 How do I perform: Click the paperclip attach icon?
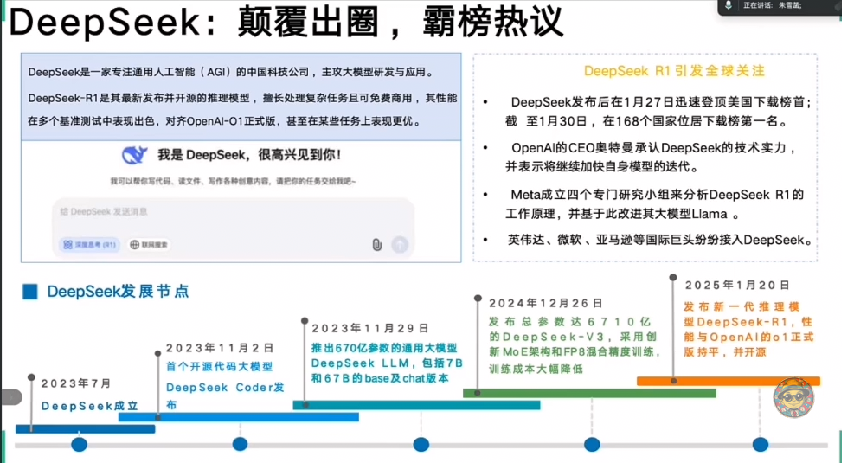click(x=377, y=245)
